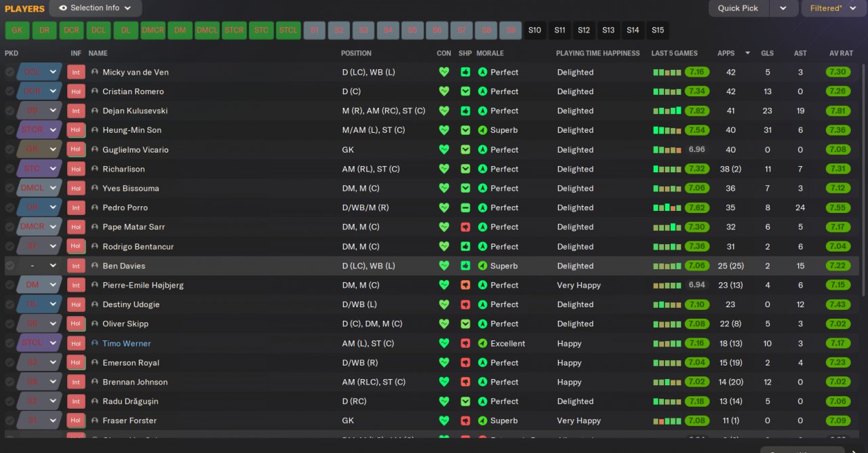
Task: Click the Int info badge for Radu Drăgușin
Action: [x=76, y=401]
